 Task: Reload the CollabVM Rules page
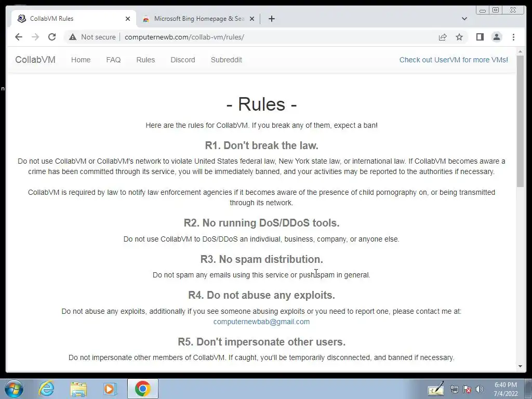pyautogui.click(x=52, y=37)
